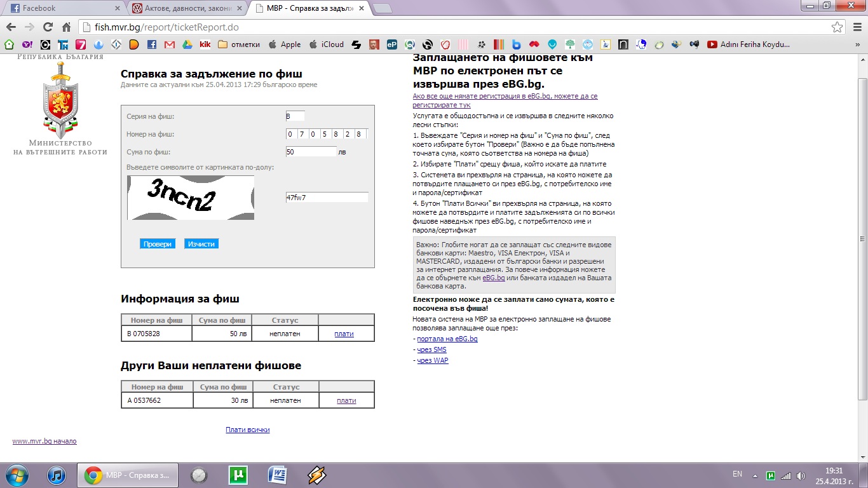The height and width of the screenshot is (488, 868).
Task: Click the Сума по фиш input field
Action: click(311, 152)
